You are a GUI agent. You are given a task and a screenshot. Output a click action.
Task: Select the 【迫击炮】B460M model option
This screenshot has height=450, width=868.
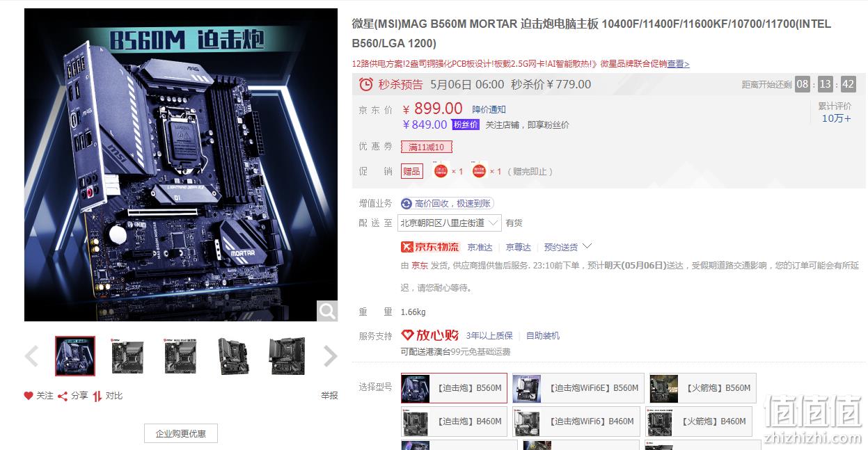pyautogui.click(x=454, y=421)
